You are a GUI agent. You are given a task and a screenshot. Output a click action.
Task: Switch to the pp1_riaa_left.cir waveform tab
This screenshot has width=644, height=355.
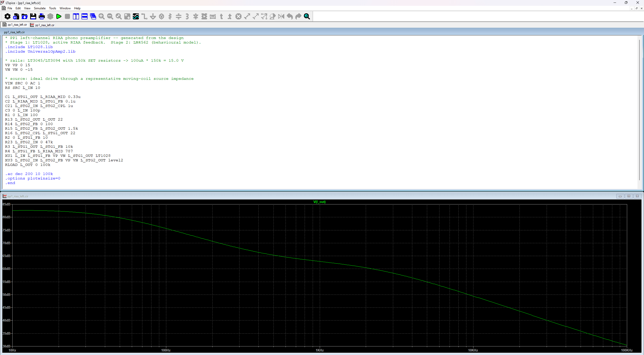tap(42, 25)
